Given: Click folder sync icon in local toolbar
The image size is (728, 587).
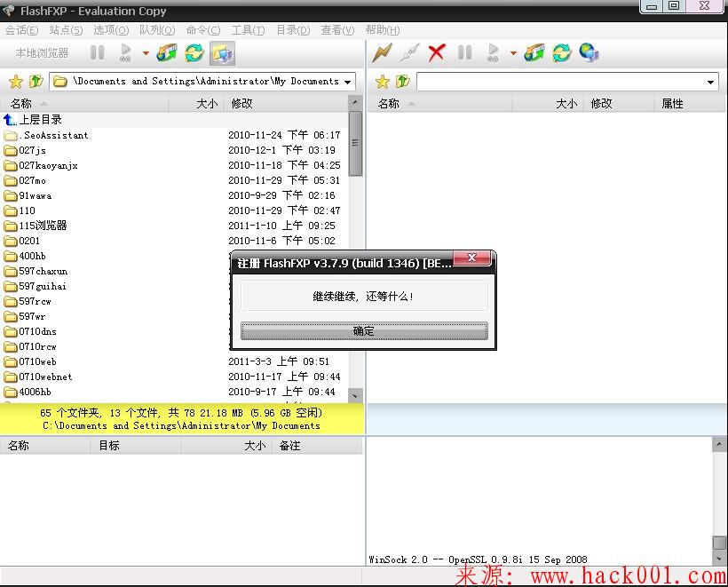Looking at the screenshot, I should 167,52.
